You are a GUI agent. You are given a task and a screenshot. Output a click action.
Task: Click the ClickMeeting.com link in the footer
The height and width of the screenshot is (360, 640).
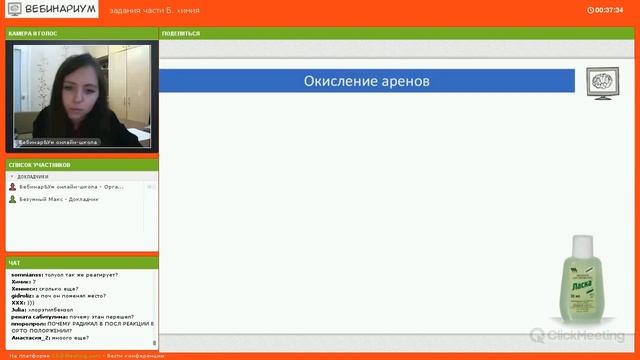[x=76, y=356]
